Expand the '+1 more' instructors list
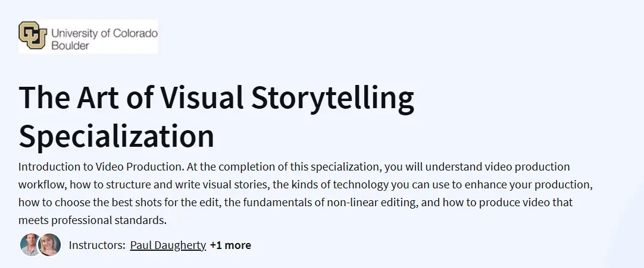644x268 pixels. tap(230, 245)
